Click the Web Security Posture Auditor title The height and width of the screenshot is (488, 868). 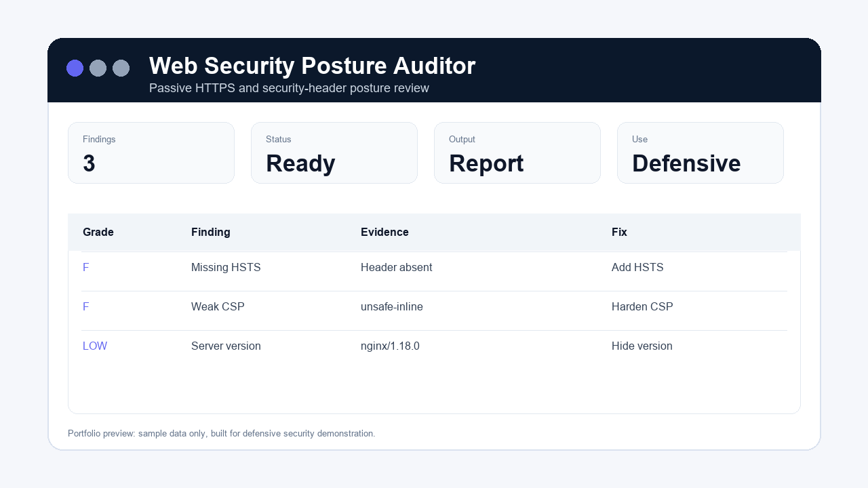312,66
